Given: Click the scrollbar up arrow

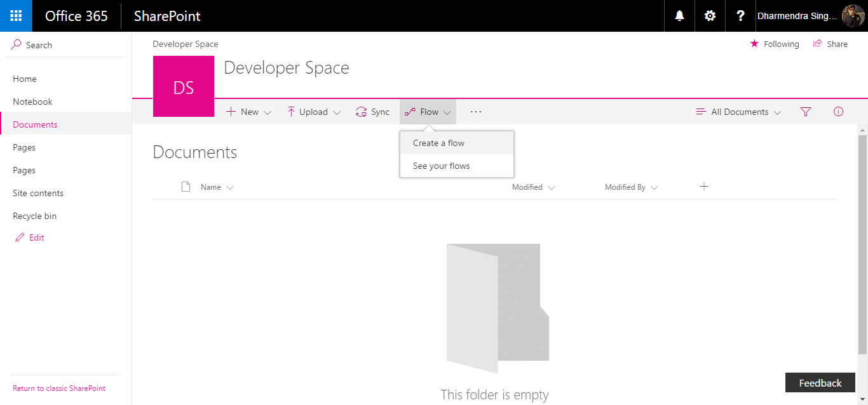Looking at the screenshot, I should click(x=862, y=129).
